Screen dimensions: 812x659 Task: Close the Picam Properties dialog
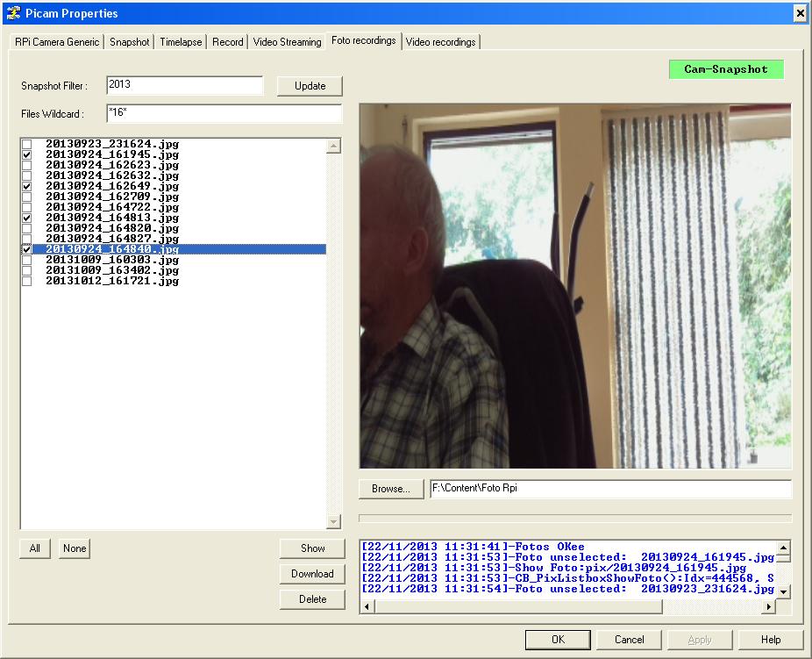click(799, 13)
